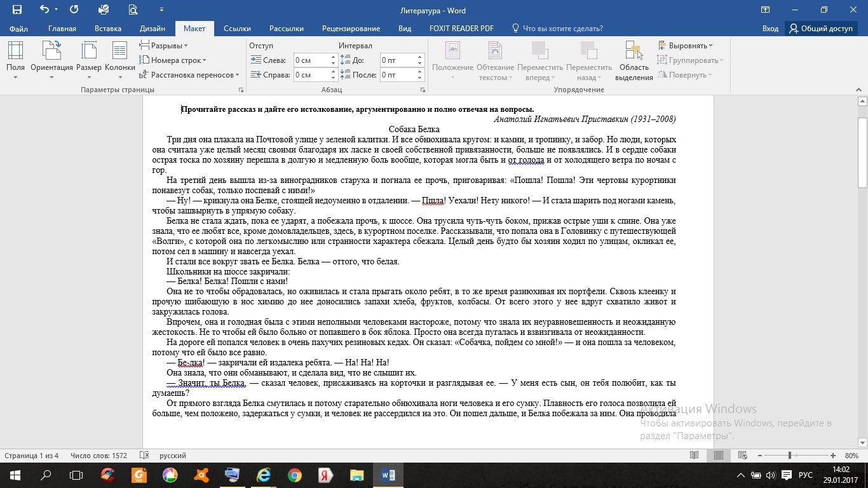Screen dimensions: 868x488
Task: Open the Поля (Margins) gallery
Action: [x=15, y=60]
